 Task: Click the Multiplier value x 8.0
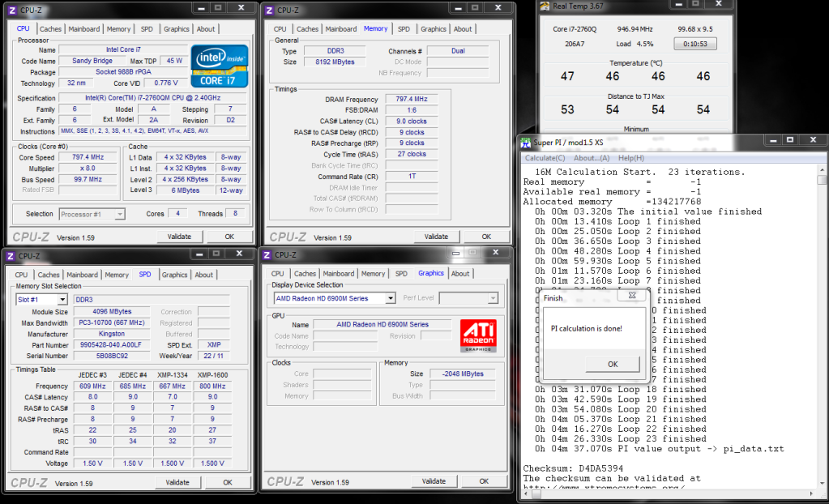click(x=88, y=169)
